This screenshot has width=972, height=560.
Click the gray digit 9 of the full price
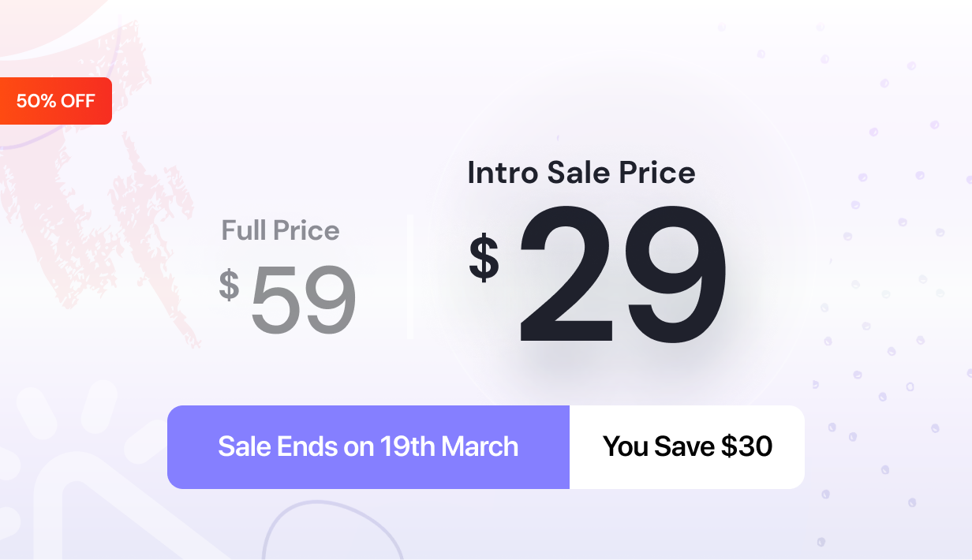[x=331, y=300]
